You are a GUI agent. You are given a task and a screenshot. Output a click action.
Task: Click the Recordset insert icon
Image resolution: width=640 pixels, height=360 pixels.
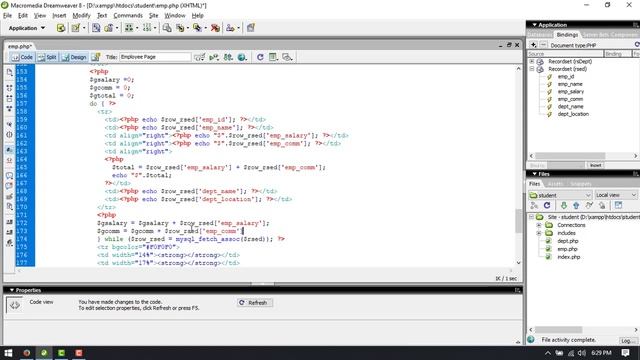[61, 28]
